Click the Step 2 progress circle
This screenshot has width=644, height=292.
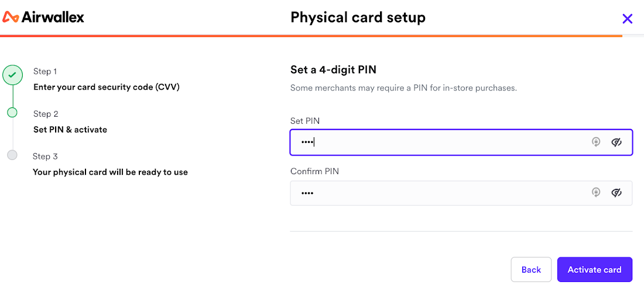[x=12, y=112]
